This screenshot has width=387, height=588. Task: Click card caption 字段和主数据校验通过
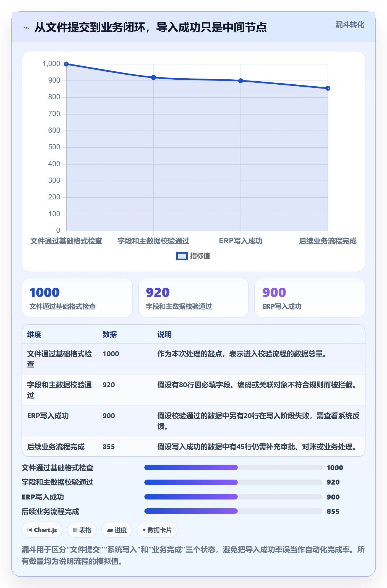[179, 306]
